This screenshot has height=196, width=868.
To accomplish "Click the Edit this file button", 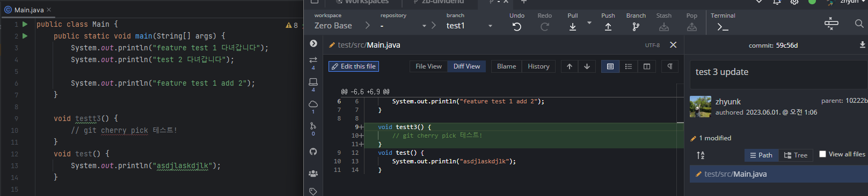I will click(354, 66).
